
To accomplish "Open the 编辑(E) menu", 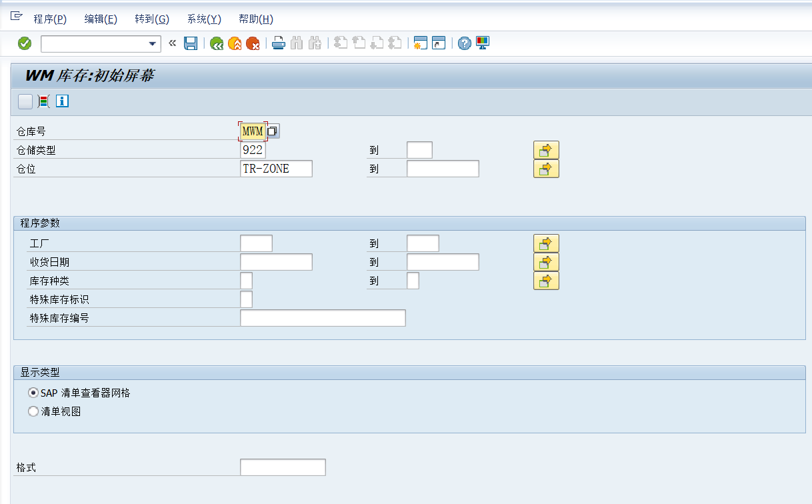I will point(101,19).
